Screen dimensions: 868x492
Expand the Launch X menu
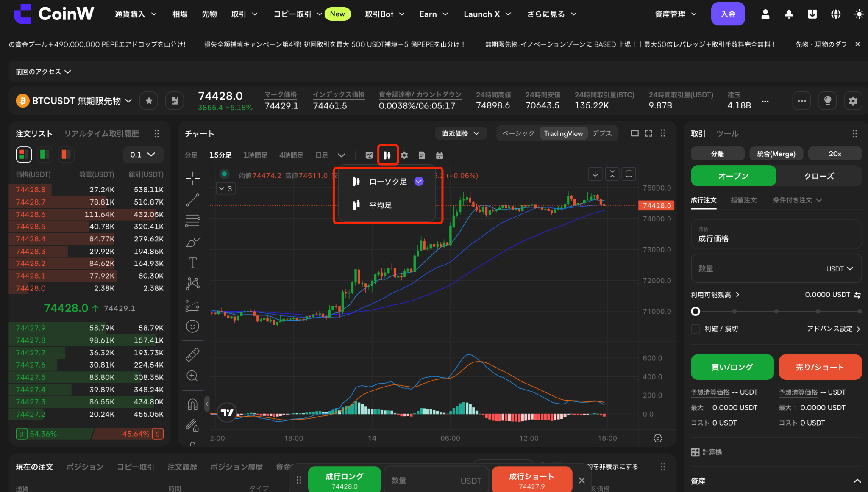click(487, 14)
